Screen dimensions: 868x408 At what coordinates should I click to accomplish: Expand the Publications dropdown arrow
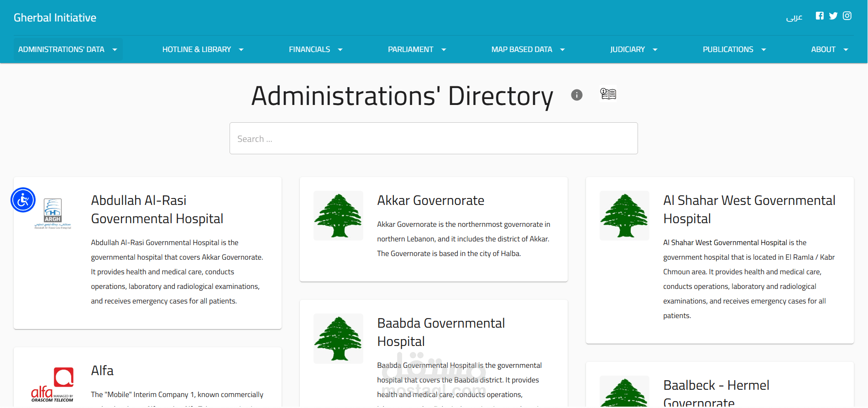pos(763,50)
